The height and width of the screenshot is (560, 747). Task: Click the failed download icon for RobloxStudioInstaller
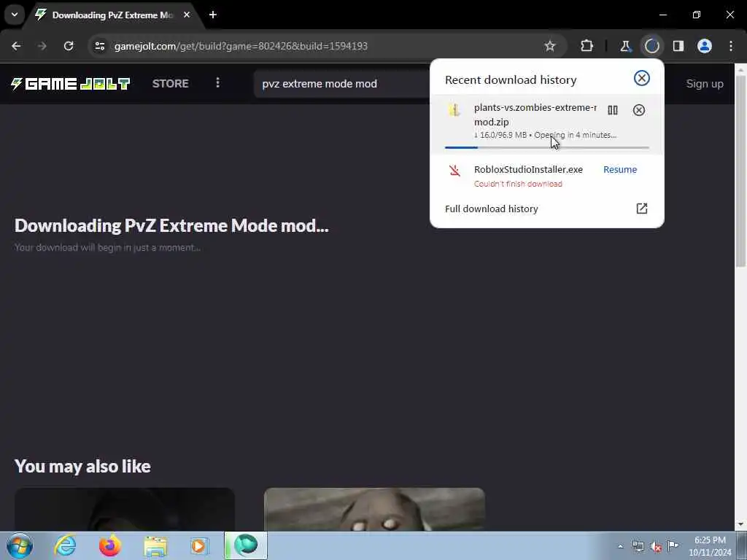point(454,171)
